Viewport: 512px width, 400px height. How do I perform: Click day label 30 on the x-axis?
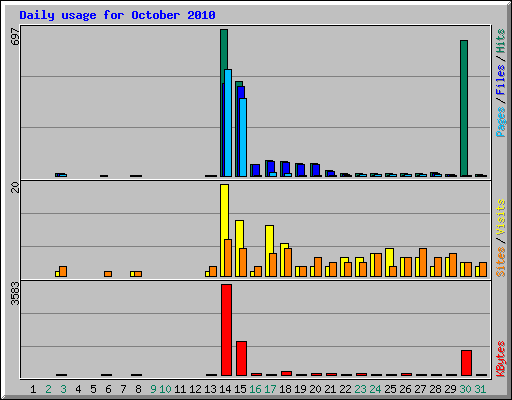465,389
